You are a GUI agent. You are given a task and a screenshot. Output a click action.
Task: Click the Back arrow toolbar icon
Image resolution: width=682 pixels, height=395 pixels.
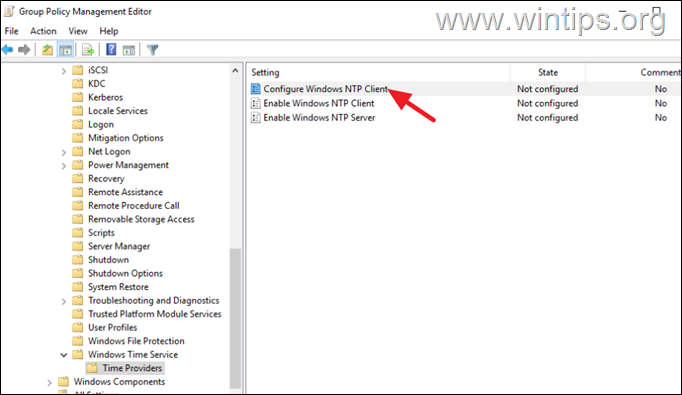(7, 50)
